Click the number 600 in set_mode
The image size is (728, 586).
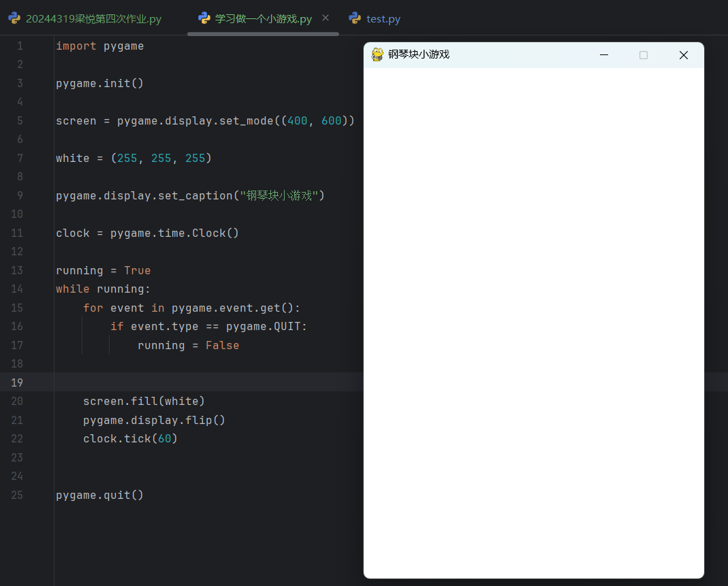coord(331,120)
